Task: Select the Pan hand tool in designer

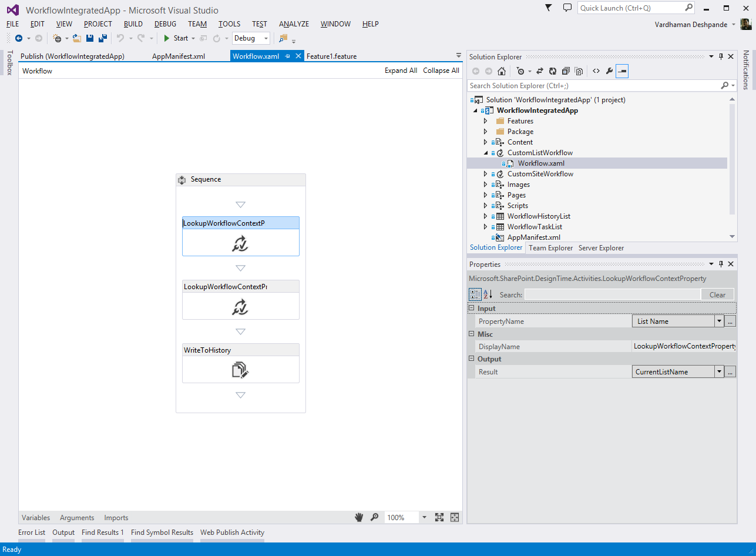Action: (x=359, y=517)
